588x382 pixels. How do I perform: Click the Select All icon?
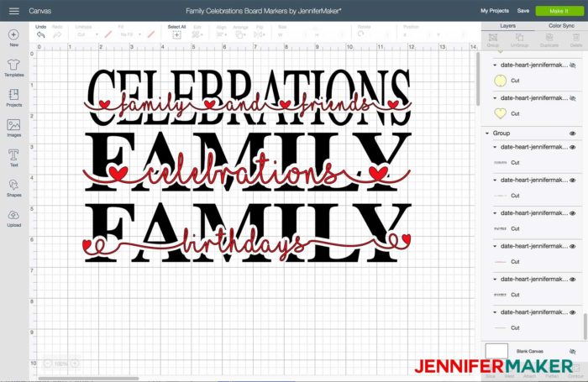(176, 35)
